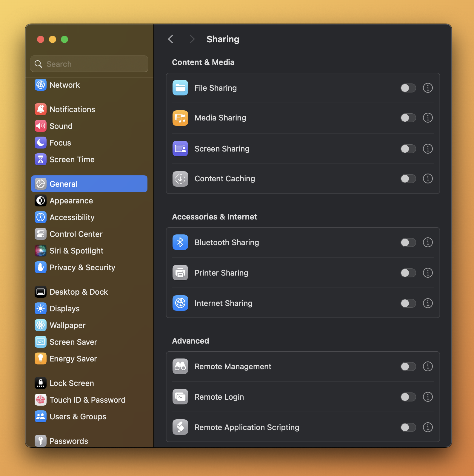
Task: Turn on Printer Sharing switch
Action: pyautogui.click(x=408, y=273)
